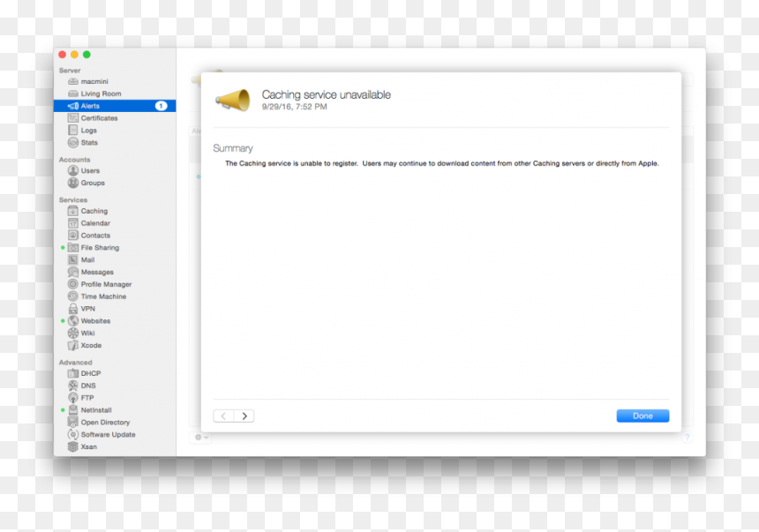Screen dimensions: 759x532
Task: Open the Open Directory icon
Action: click(x=73, y=422)
